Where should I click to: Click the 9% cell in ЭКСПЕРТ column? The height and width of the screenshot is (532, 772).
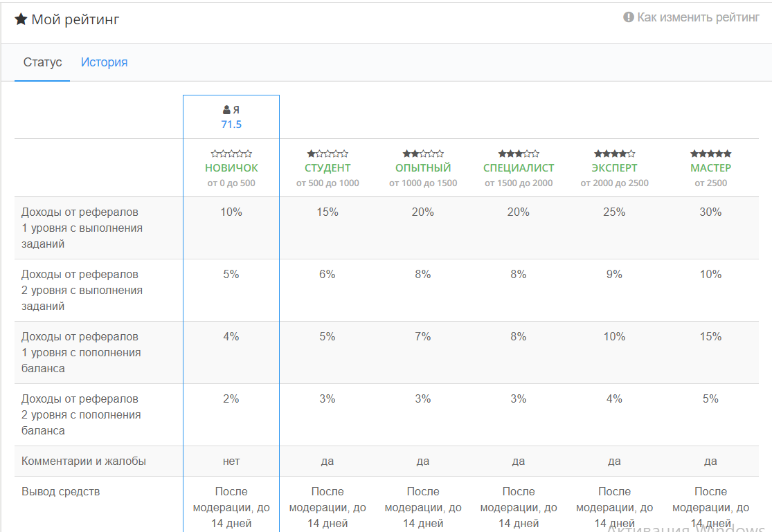614,274
